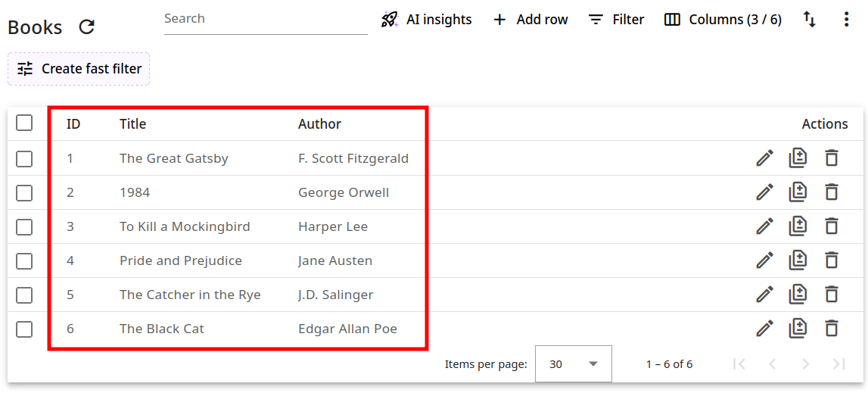This screenshot has height=393, width=868.
Task: Click the refresh icon next to Books
Action: coord(87,27)
